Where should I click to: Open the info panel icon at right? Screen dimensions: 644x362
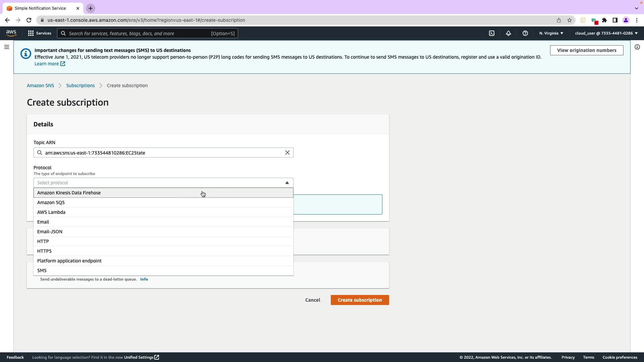pyautogui.click(x=637, y=47)
